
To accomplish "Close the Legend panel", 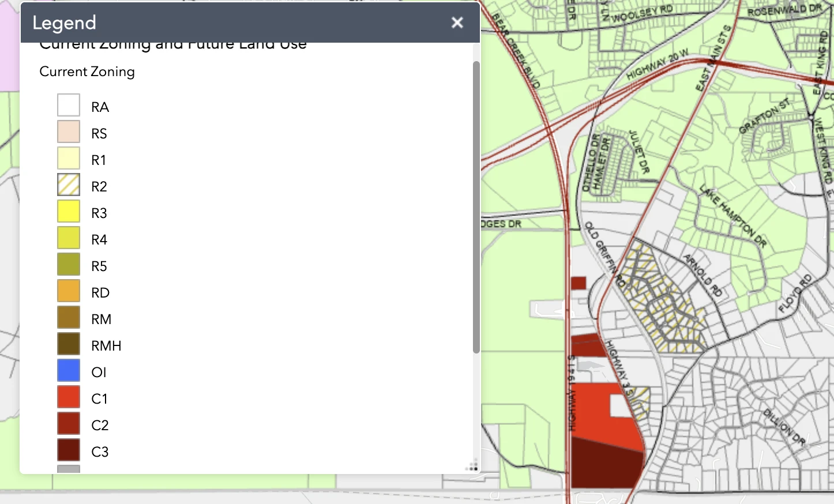I will coord(457,22).
